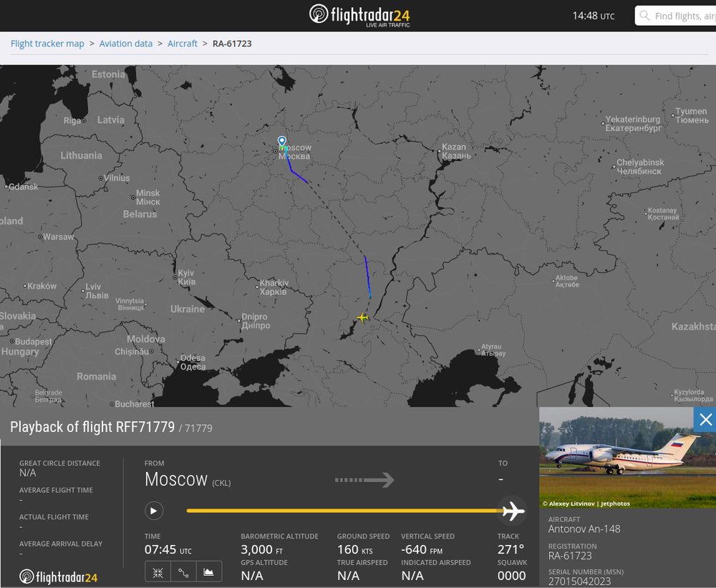Start flight playback with the play button
This screenshot has height=588, width=716.
(154, 511)
